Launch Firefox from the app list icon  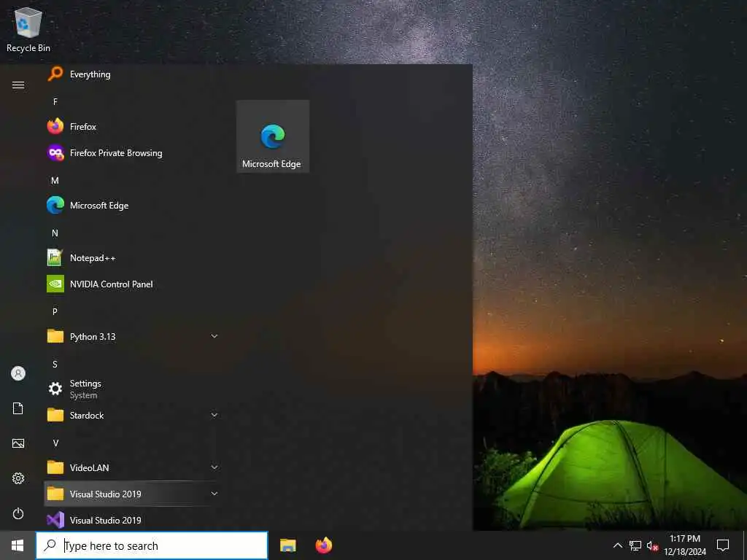pyautogui.click(x=55, y=126)
